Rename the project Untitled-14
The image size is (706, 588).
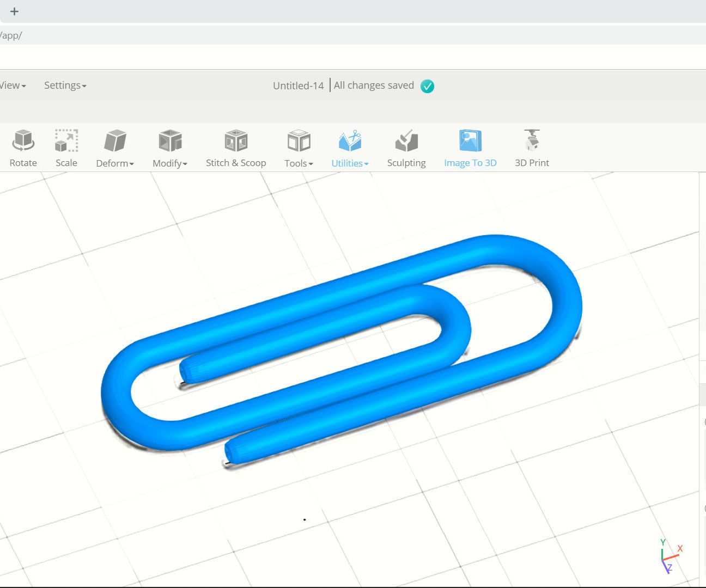[x=297, y=85]
